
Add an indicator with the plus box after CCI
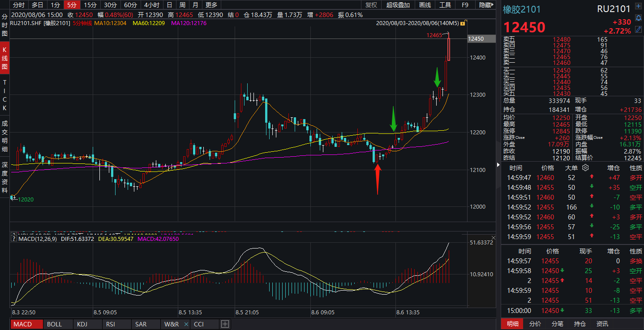[225, 324]
